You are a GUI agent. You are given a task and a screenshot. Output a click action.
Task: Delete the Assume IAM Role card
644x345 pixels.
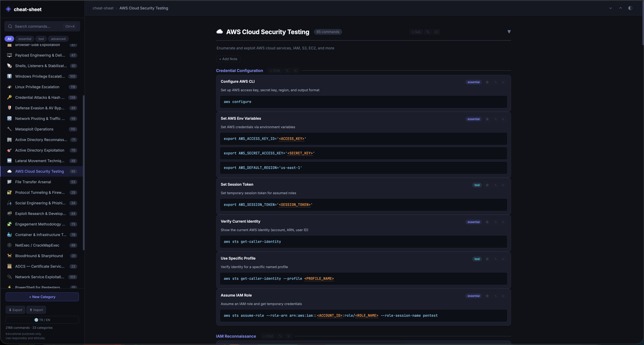click(503, 296)
